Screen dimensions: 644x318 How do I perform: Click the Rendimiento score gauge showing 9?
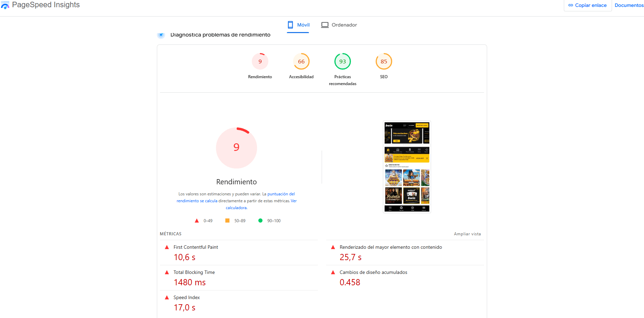(260, 61)
